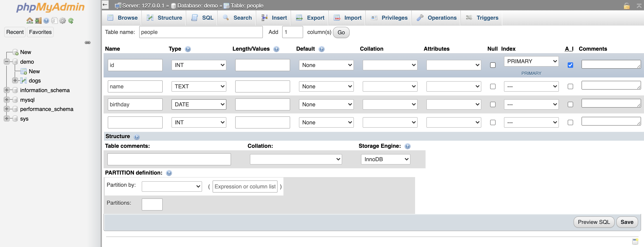Image resolution: width=644 pixels, height=247 pixels.
Task: Change the TEXT type dropdown for name
Action: (199, 86)
